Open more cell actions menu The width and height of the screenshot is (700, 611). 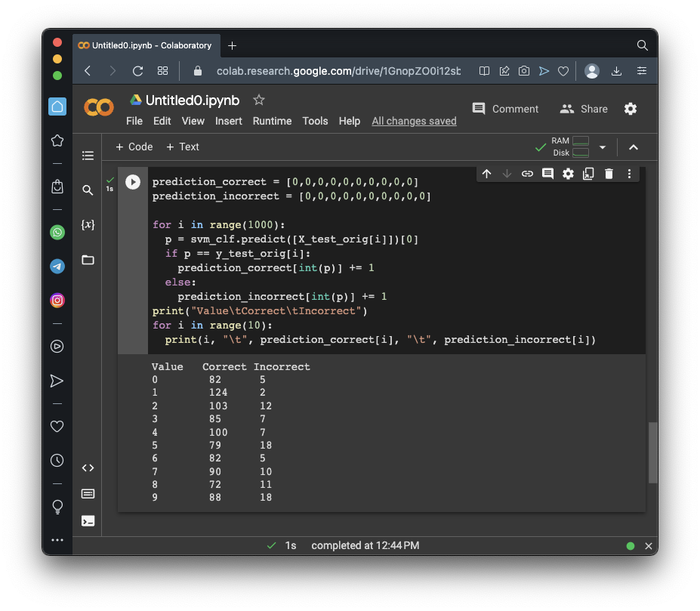click(x=629, y=174)
